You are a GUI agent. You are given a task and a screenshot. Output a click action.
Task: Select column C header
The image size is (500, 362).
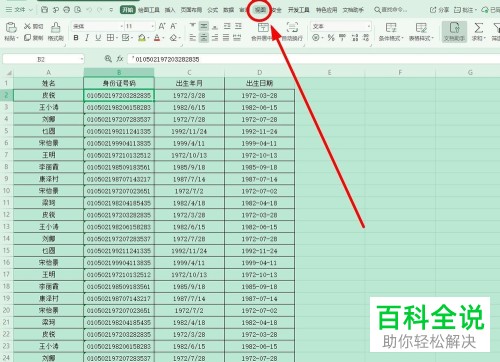point(189,72)
